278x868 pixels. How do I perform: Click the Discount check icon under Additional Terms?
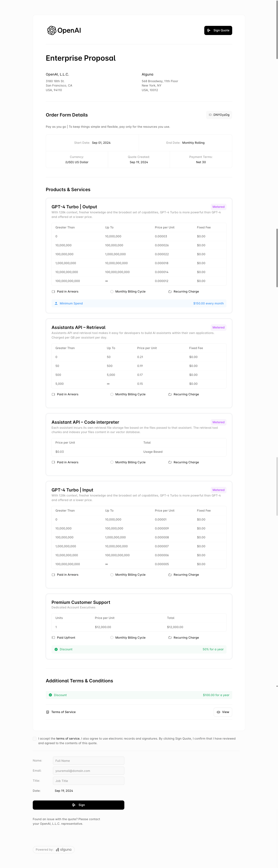[50, 695]
